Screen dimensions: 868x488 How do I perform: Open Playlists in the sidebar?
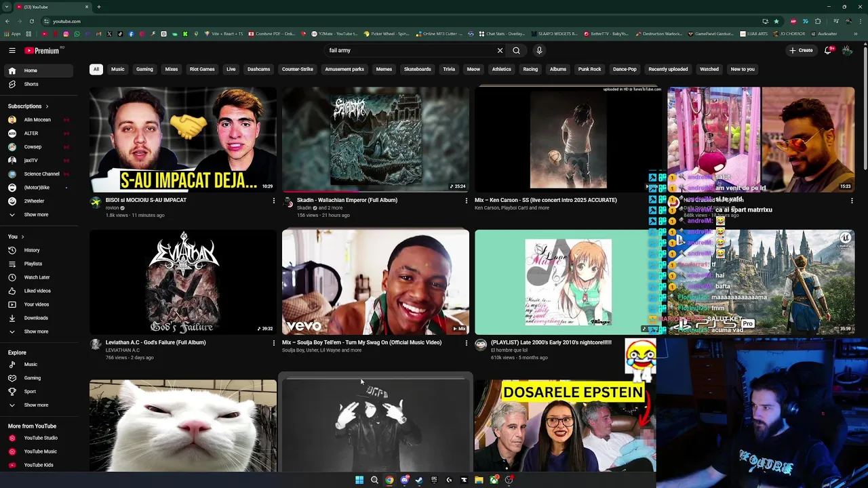[39, 264]
